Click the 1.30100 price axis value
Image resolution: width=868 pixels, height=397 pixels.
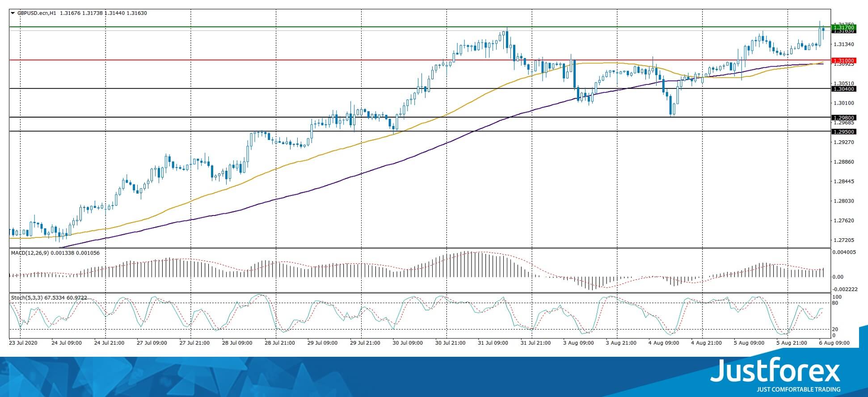pyautogui.click(x=844, y=103)
